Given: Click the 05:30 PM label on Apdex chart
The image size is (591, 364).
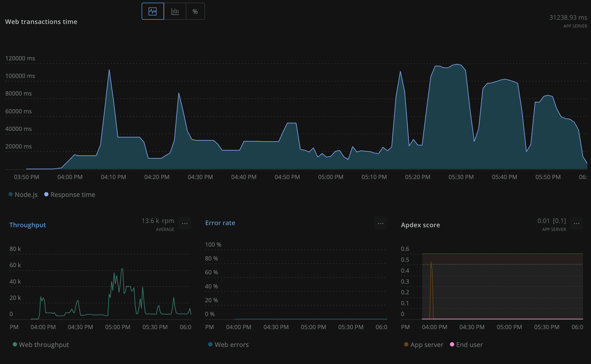Looking at the screenshot, I should [547, 327].
